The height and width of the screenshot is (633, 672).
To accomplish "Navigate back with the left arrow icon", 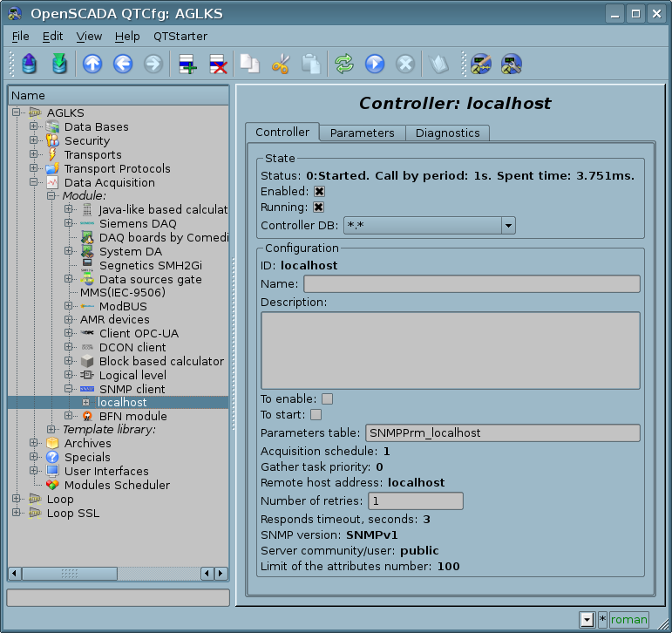I will 123,65.
